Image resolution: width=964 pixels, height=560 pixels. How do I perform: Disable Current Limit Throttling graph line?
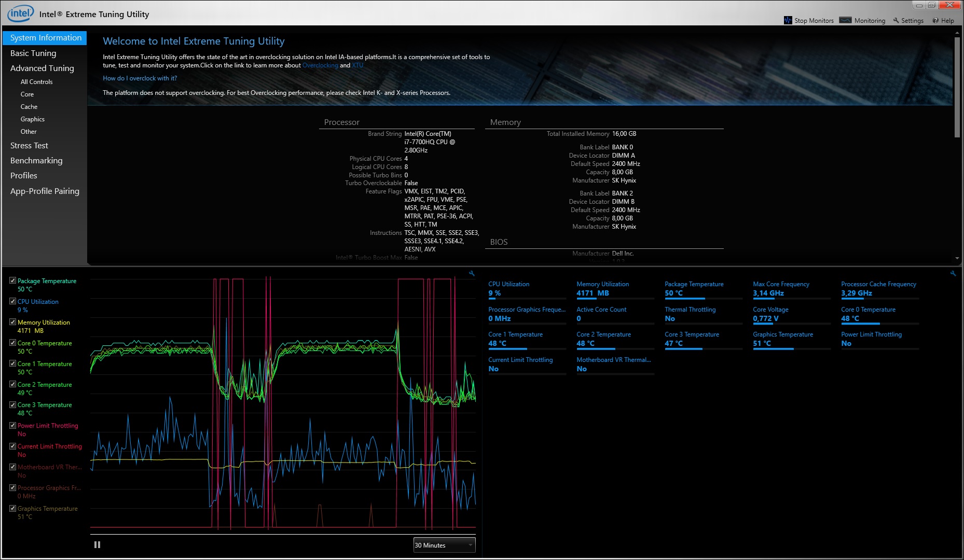pos(13,446)
